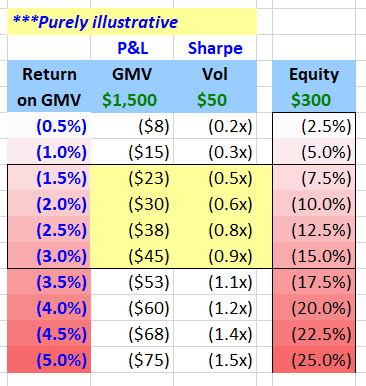The height and width of the screenshot is (386, 366).
Task: Select the (0.5%) return cell
Action: pyautogui.click(x=49, y=126)
